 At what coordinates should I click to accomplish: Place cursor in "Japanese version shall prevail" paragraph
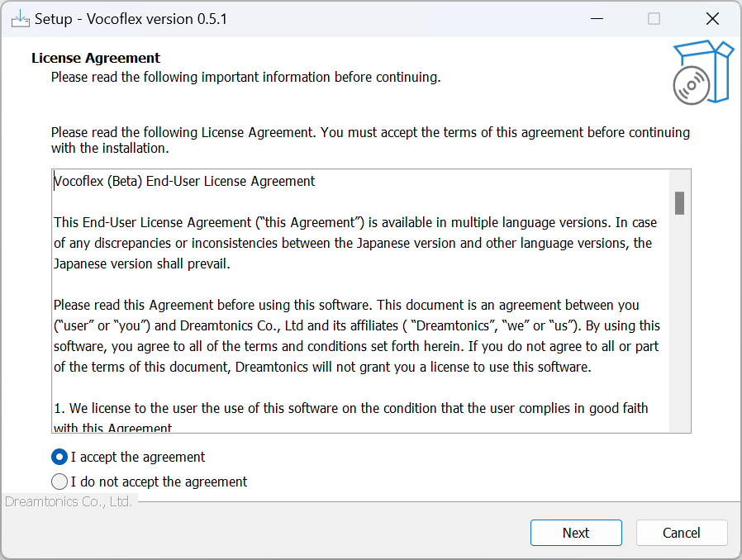click(x=355, y=243)
